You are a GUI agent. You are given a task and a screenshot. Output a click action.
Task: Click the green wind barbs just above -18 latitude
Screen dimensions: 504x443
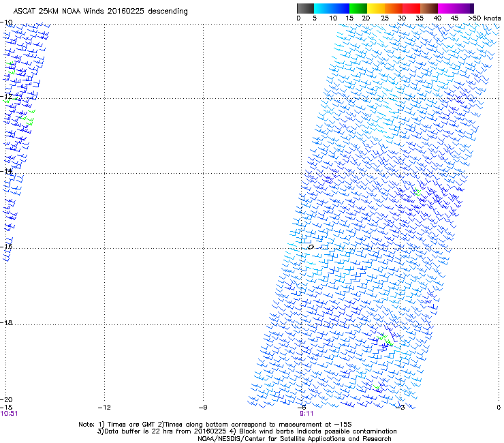coord(385,339)
